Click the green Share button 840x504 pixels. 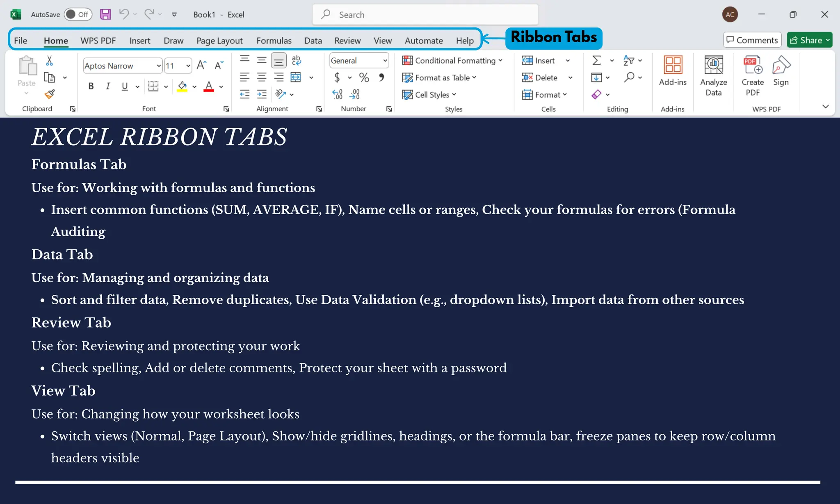[x=810, y=40]
